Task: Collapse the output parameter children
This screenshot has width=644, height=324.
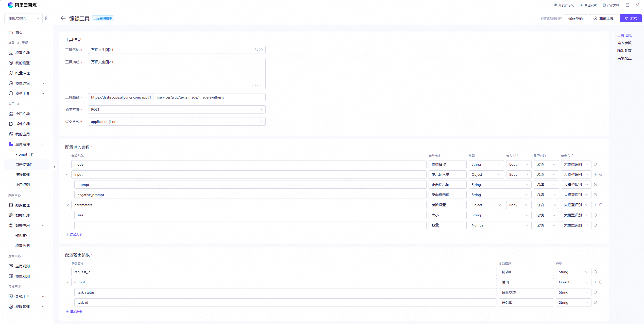Action: (x=67, y=282)
